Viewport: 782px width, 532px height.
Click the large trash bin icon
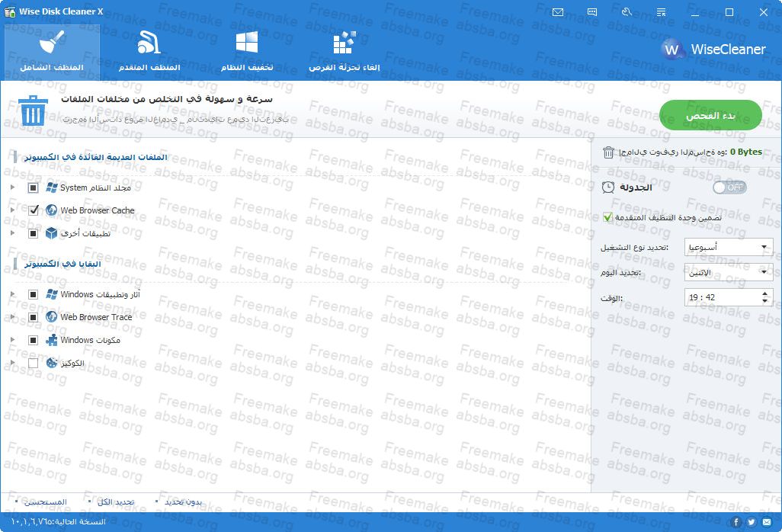pos(33,111)
